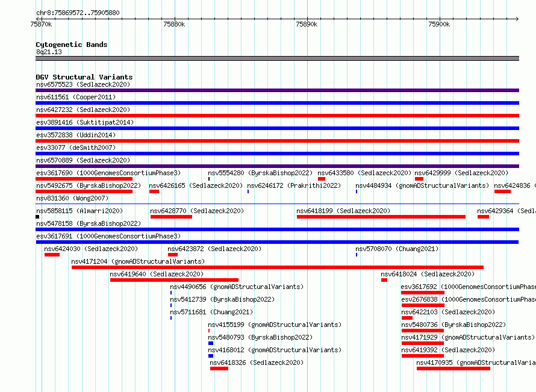Open variant nsv6575523 (Sedlazeck2020) label
The height and width of the screenshot is (392, 536).
[x=83, y=84]
